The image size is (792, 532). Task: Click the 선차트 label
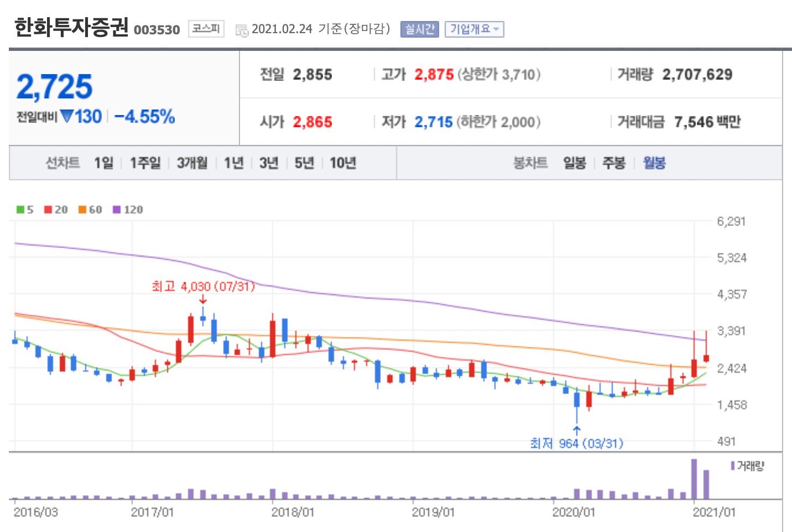click(62, 163)
